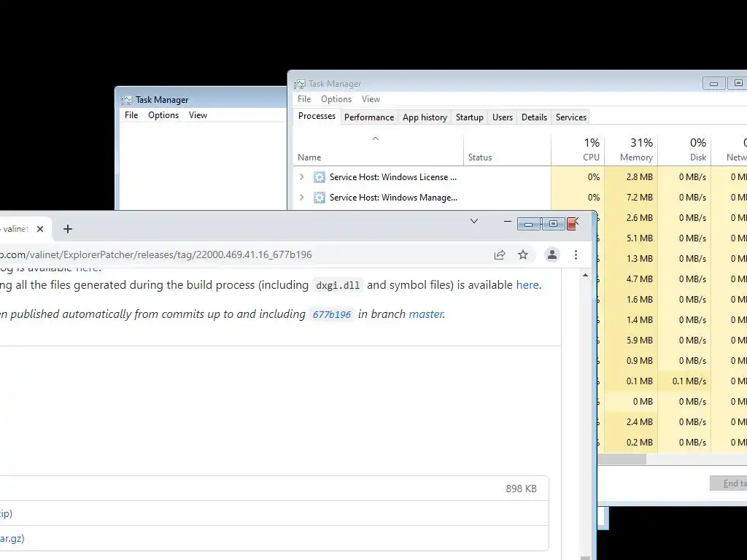Close the valinet browser tab
The image size is (747, 560).
(40, 229)
